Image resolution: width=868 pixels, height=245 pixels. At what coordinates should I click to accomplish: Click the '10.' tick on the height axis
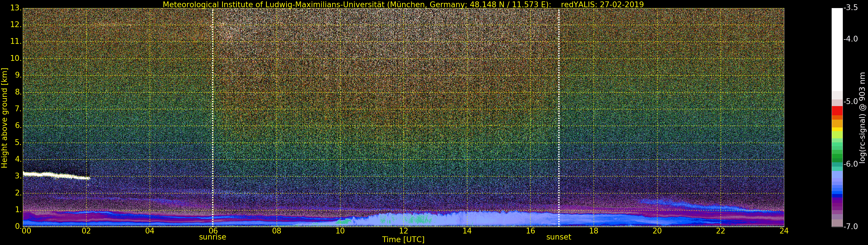click(x=16, y=58)
